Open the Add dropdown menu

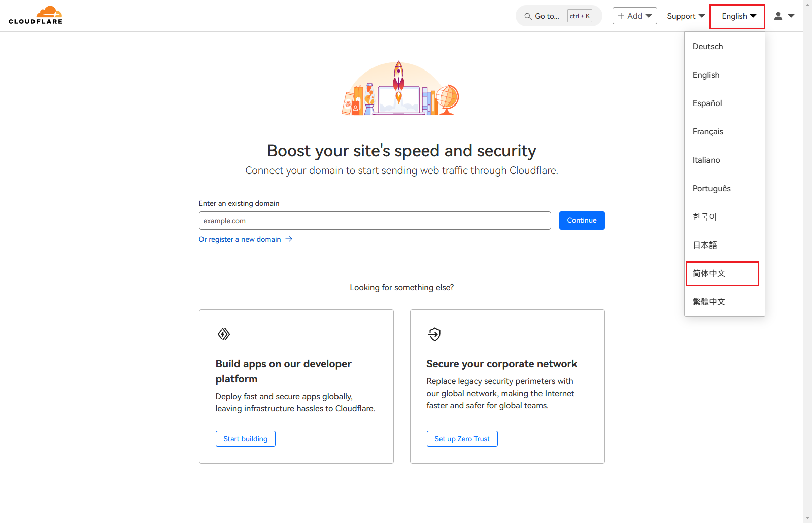coord(634,16)
